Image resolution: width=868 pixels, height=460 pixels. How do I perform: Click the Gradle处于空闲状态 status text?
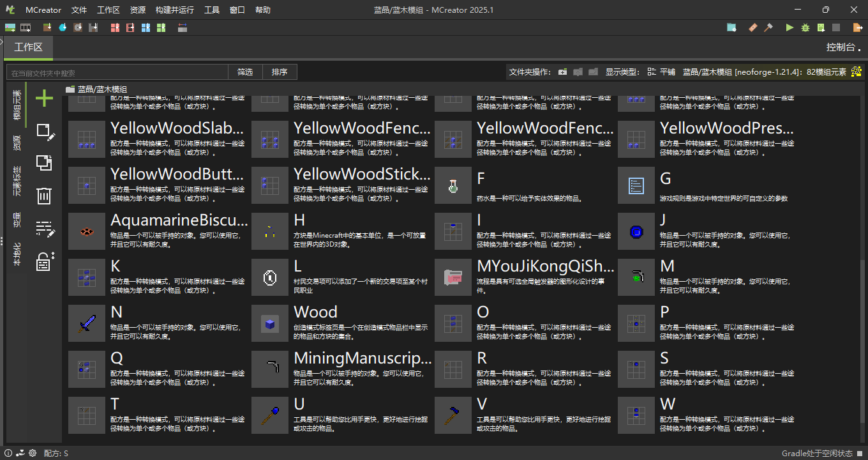[817, 454]
